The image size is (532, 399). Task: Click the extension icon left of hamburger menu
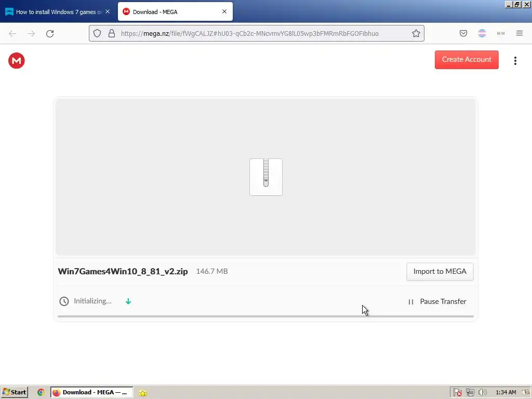501,33
